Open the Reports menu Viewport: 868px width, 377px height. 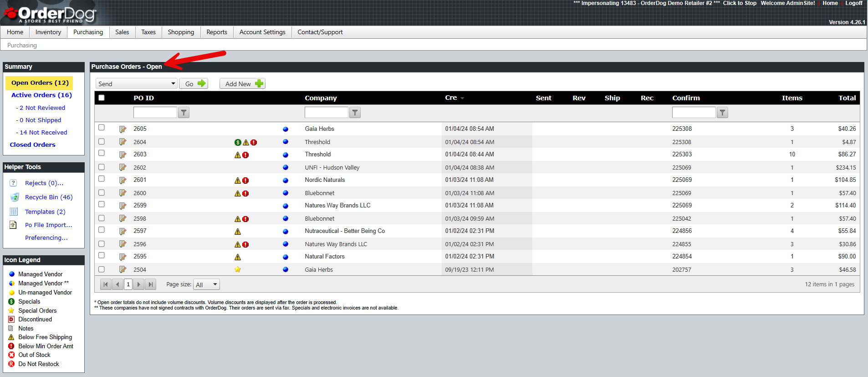[x=217, y=32]
